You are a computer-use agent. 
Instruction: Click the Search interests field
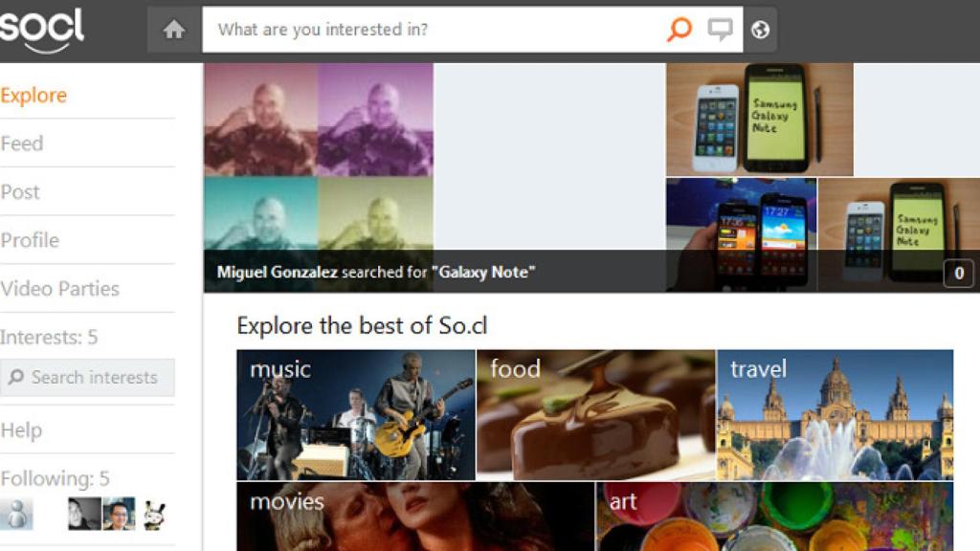click(x=87, y=377)
